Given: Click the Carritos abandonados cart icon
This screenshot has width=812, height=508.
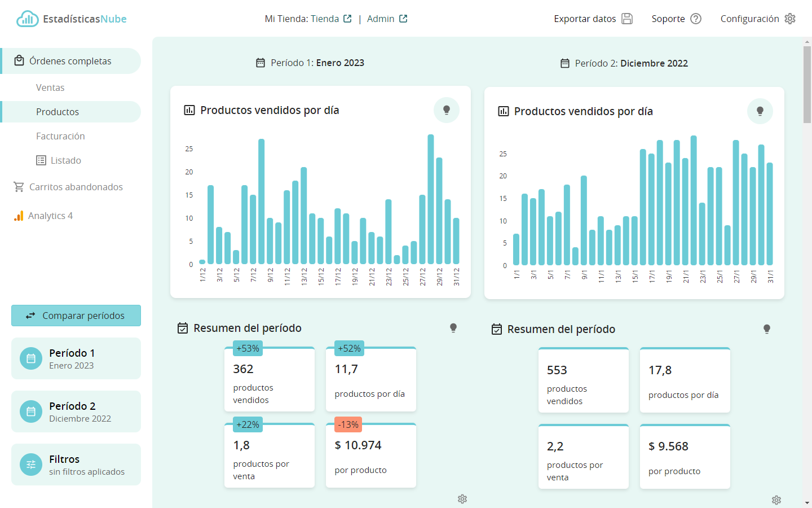Looking at the screenshot, I should point(19,187).
